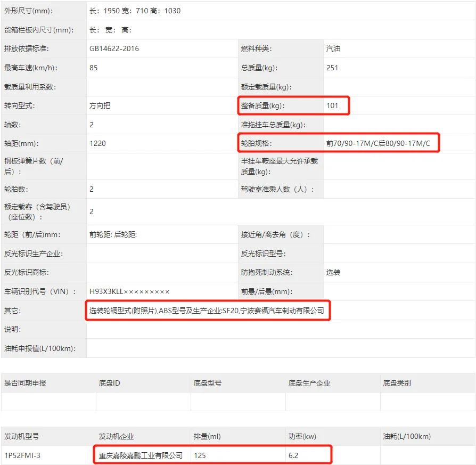Click the 载质量利用系数 label

(x=30, y=87)
